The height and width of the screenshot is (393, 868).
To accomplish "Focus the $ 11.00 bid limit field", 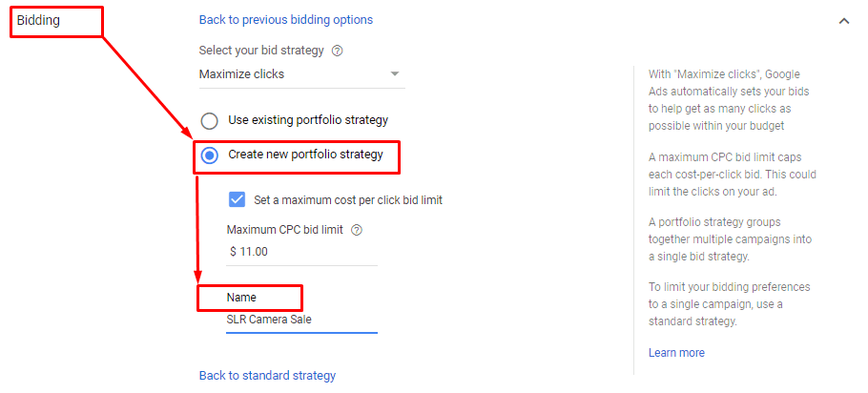I will (x=301, y=252).
